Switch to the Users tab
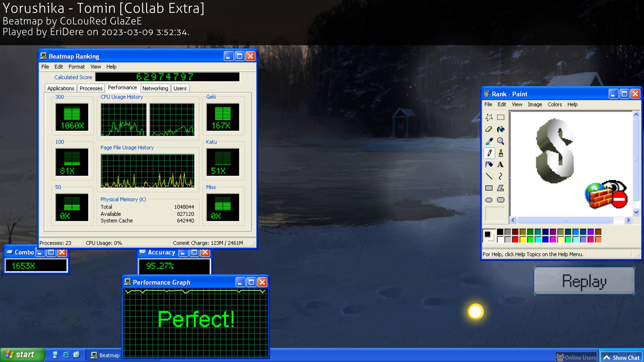The height and width of the screenshot is (362, 644). (x=180, y=88)
